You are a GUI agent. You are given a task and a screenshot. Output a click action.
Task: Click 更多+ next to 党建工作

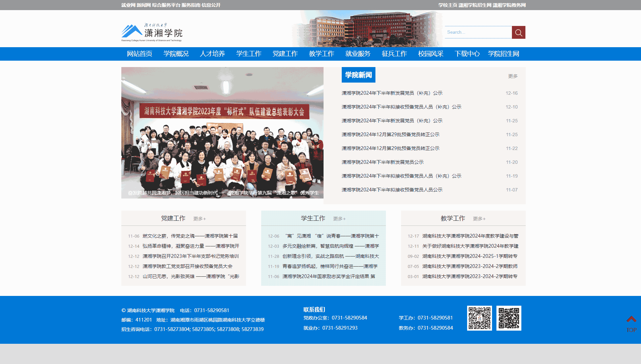[x=200, y=219]
